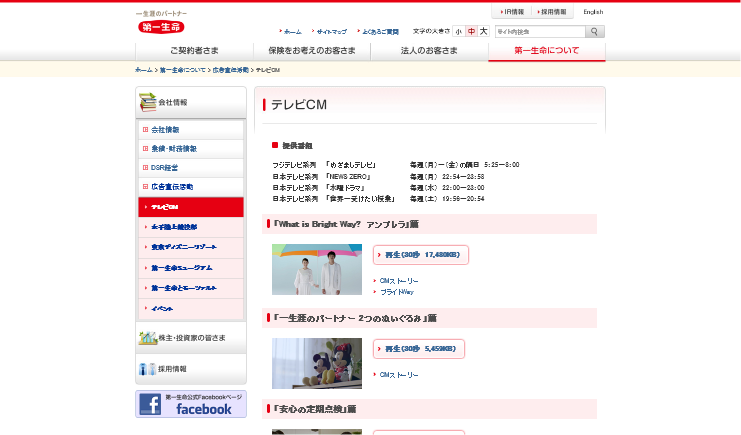
Task: Set text size to 中
Action: click(471, 32)
